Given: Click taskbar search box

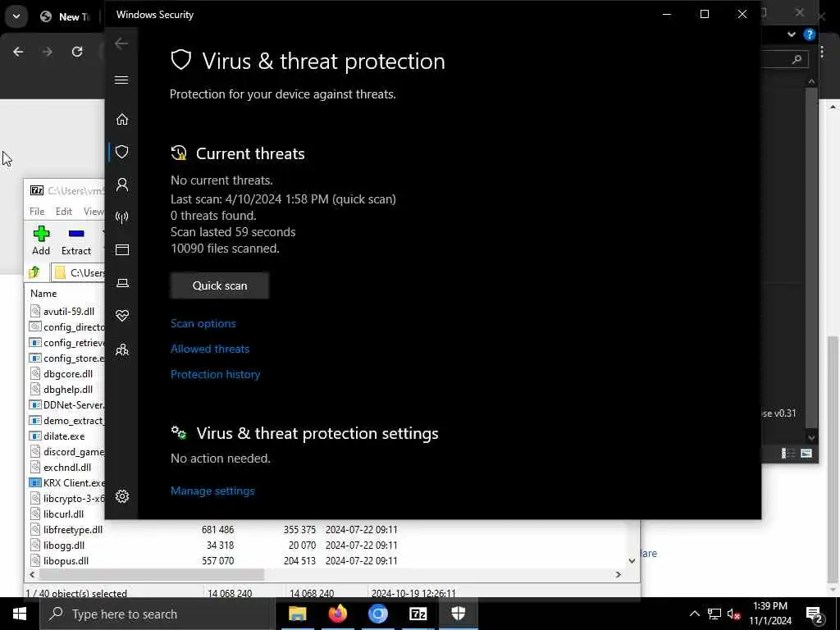Looking at the screenshot, I should 158,614.
